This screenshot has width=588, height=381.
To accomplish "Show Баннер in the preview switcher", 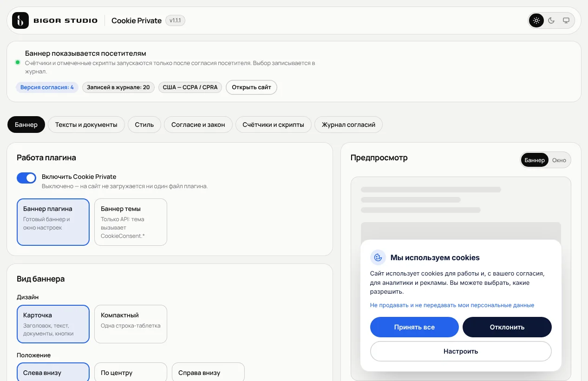I will [x=535, y=160].
